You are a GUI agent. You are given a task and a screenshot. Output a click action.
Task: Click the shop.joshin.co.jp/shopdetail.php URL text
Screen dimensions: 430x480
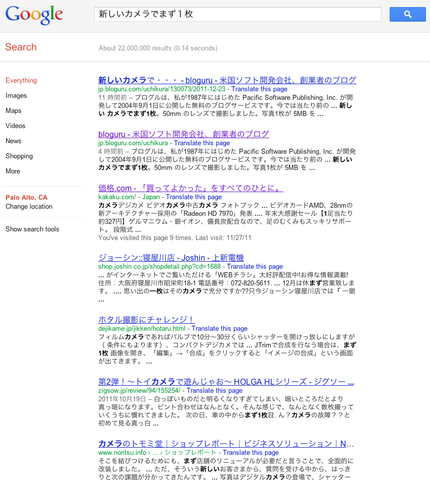(159, 267)
